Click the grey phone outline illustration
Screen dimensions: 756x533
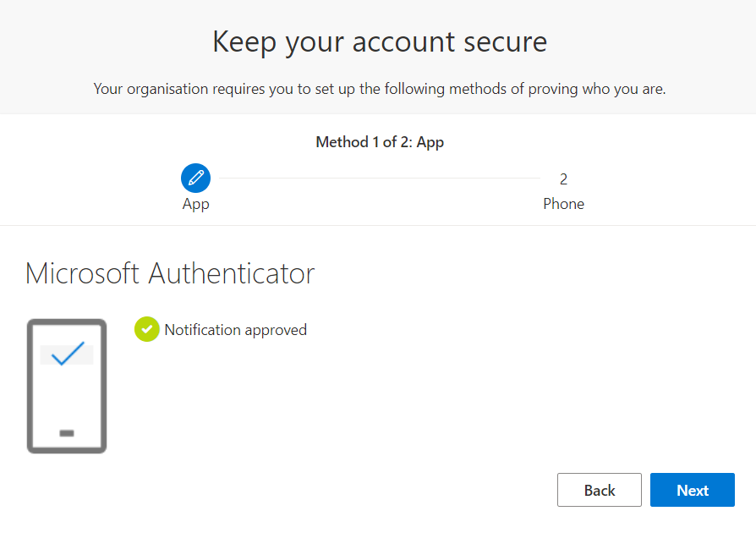[67, 386]
